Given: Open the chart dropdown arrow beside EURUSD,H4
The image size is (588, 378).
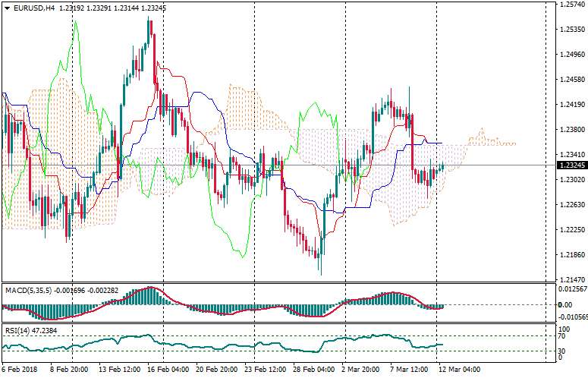Looking at the screenshot, I should click(x=7, y=8).
